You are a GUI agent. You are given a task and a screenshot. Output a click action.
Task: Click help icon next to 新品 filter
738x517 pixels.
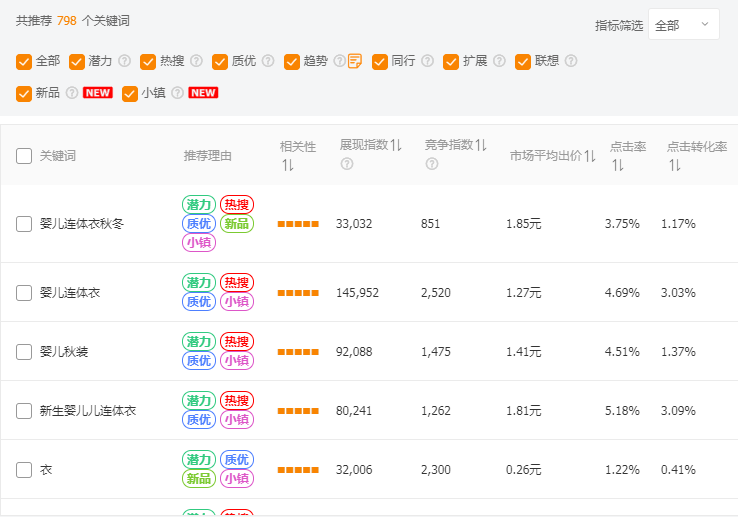pyautogui.click(x=72, y=93)
